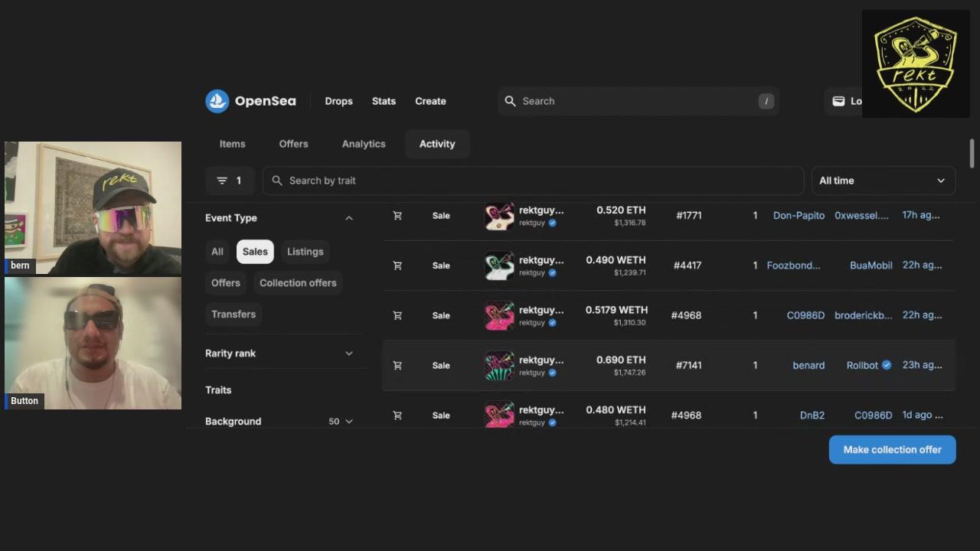Open the All time period dropdown
980x551 pixels.
[882, 181]
